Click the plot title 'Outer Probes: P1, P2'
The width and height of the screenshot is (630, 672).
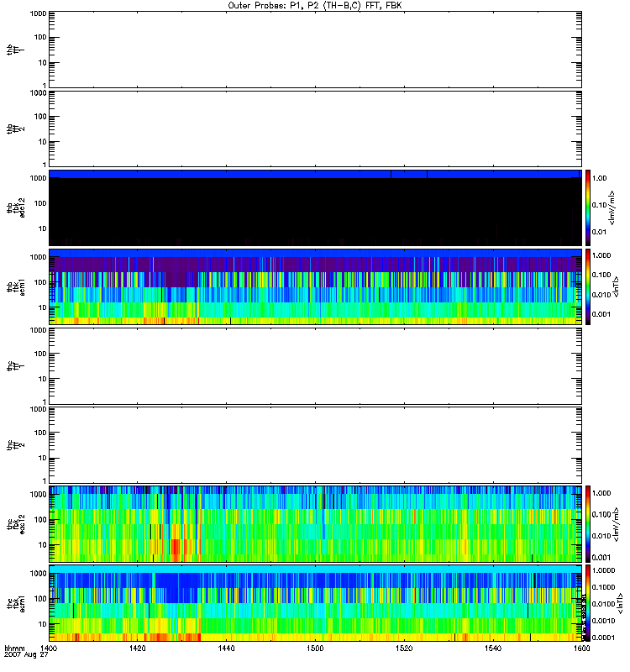(315, 5)
